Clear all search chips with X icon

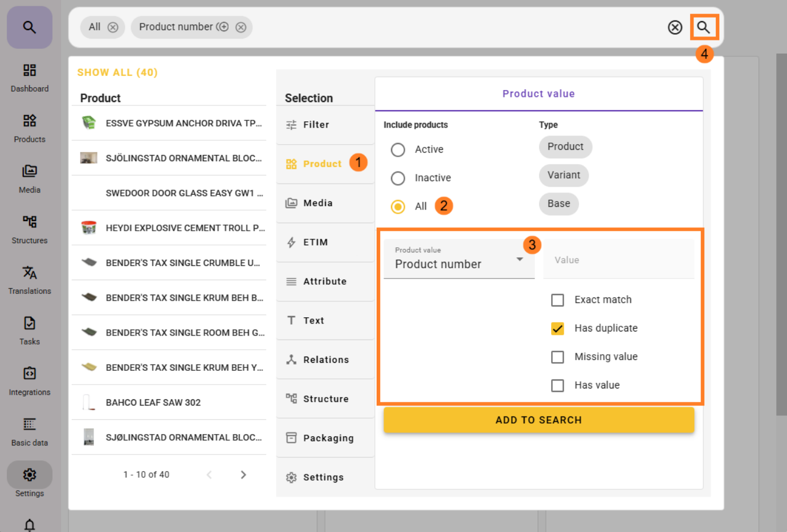tap(675, 27)
